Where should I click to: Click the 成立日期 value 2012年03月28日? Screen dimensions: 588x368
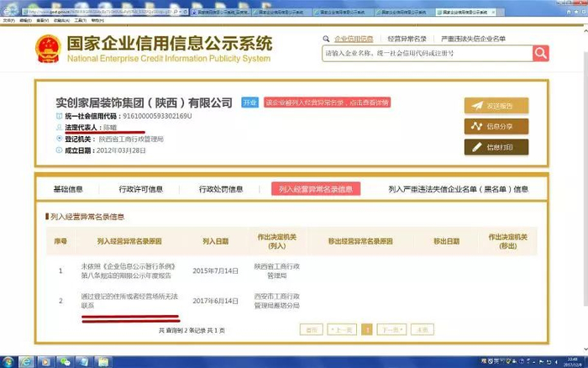click(x=121, y=150)
